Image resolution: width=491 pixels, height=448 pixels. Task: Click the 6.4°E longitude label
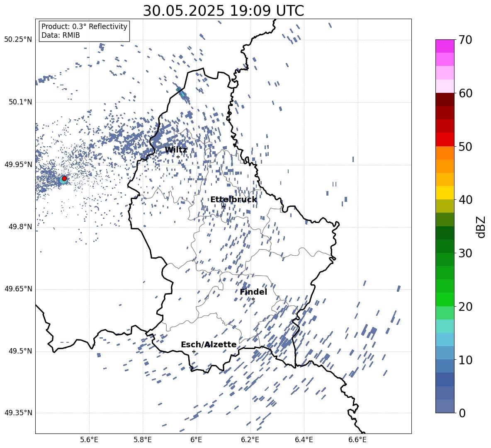tap(304, 440)
